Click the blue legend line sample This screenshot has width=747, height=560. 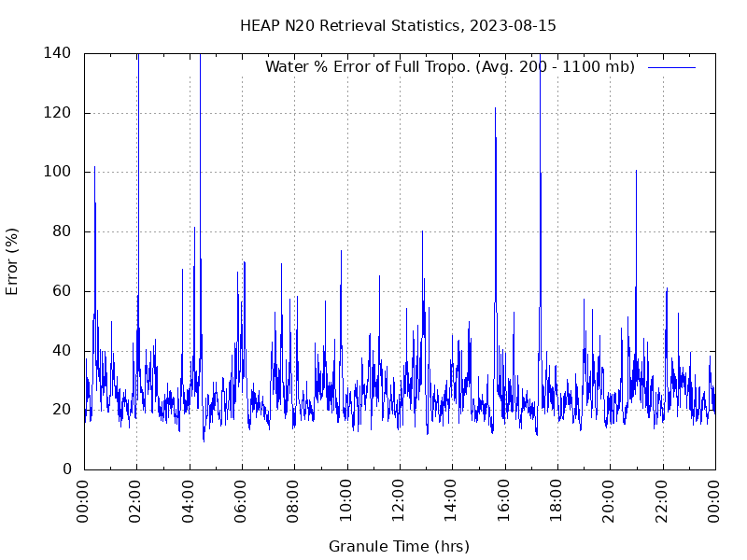pyautogui.click(x=671, y=67)
